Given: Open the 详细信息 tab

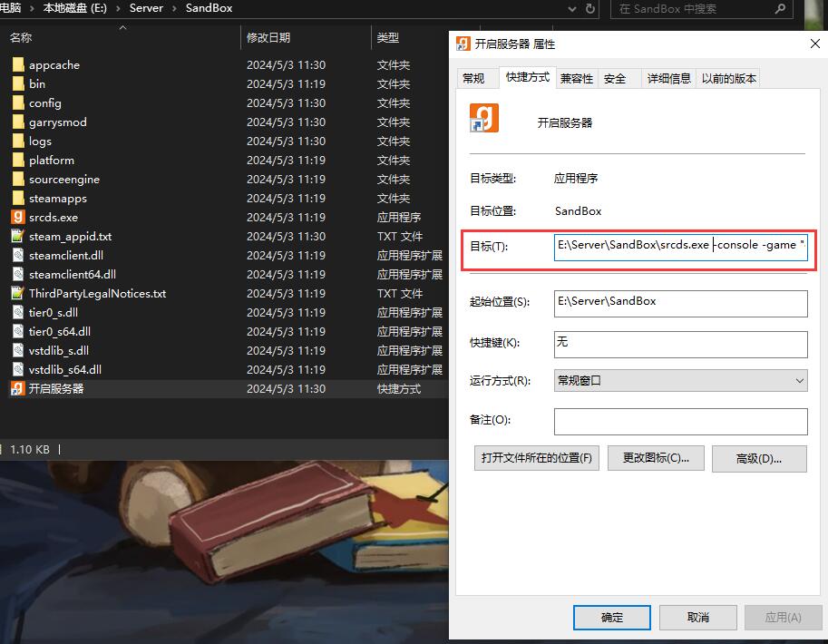Looking at the screenshot, I should click(669, 79).
